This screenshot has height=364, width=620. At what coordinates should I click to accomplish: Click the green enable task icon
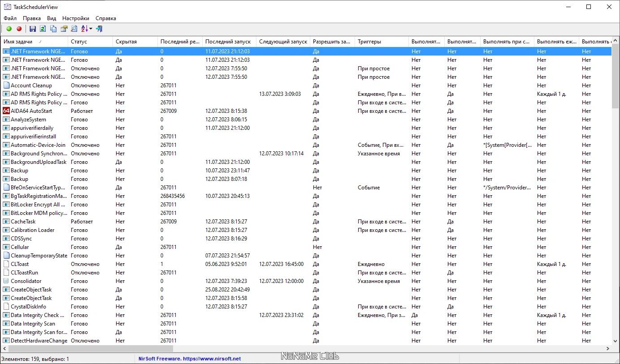coord(9,29)
